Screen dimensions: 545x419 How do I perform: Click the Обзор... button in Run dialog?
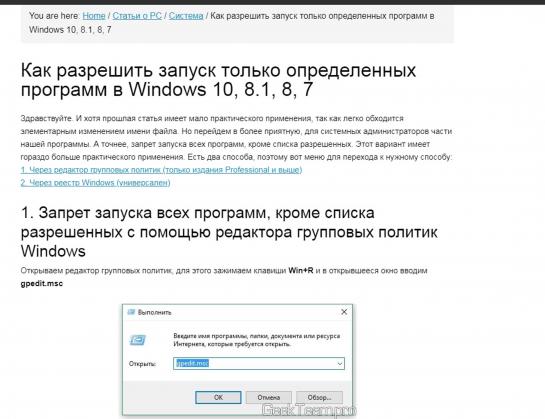click(319, 397)
